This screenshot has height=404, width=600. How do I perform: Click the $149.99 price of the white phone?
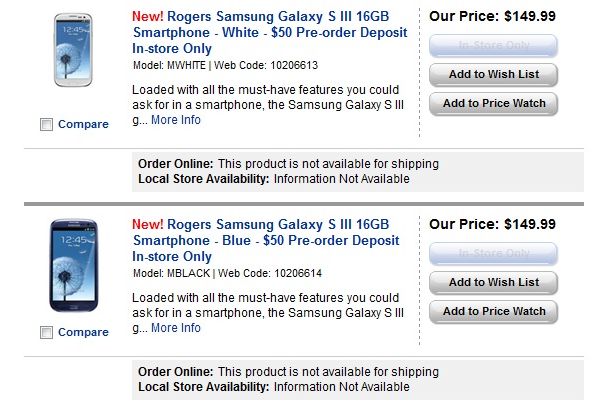pyautogui.click(x=529, y=16)
